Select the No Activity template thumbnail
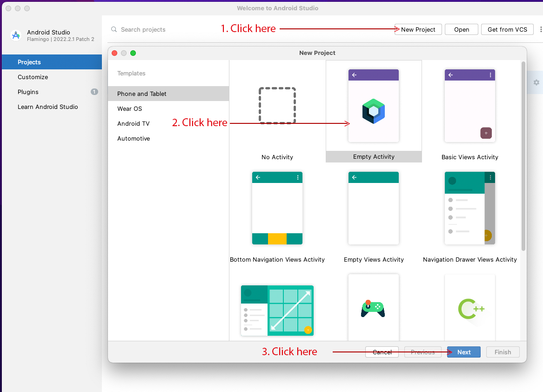This screenshot has height=392, width=543. click(277, 106)
